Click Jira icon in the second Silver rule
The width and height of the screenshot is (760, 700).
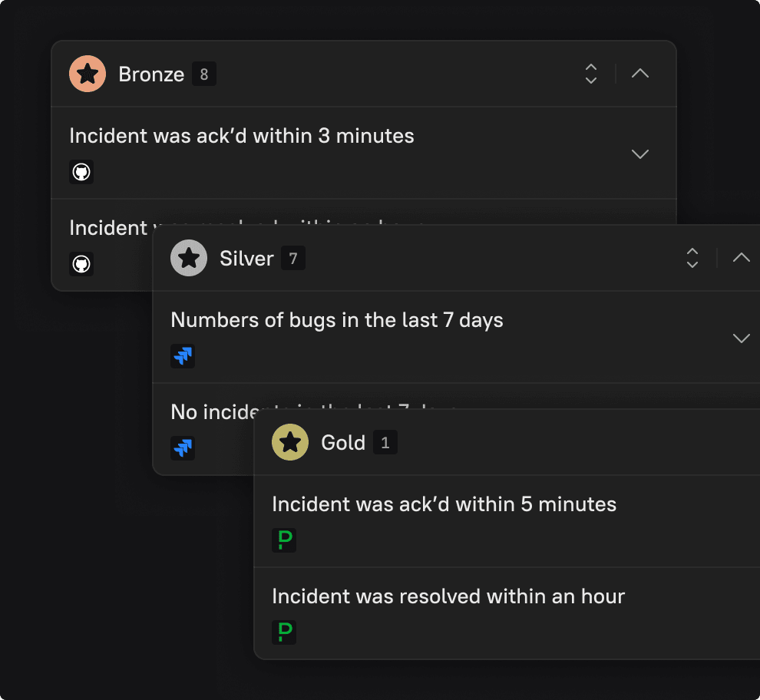click(x=183, y=448)
